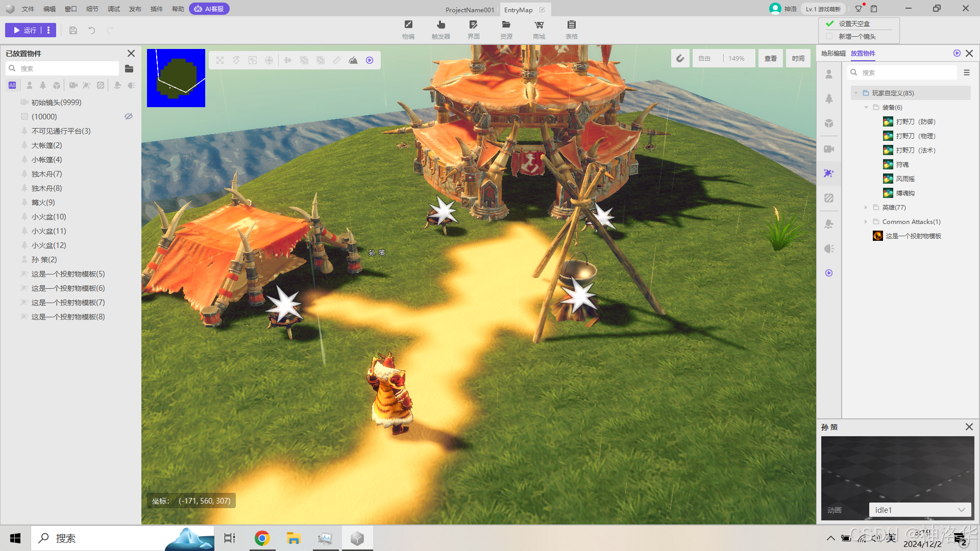This screenshot has width=980, height=551.
Task: Click the 查看 button in viewport
Action: click(x=770, y=59)
